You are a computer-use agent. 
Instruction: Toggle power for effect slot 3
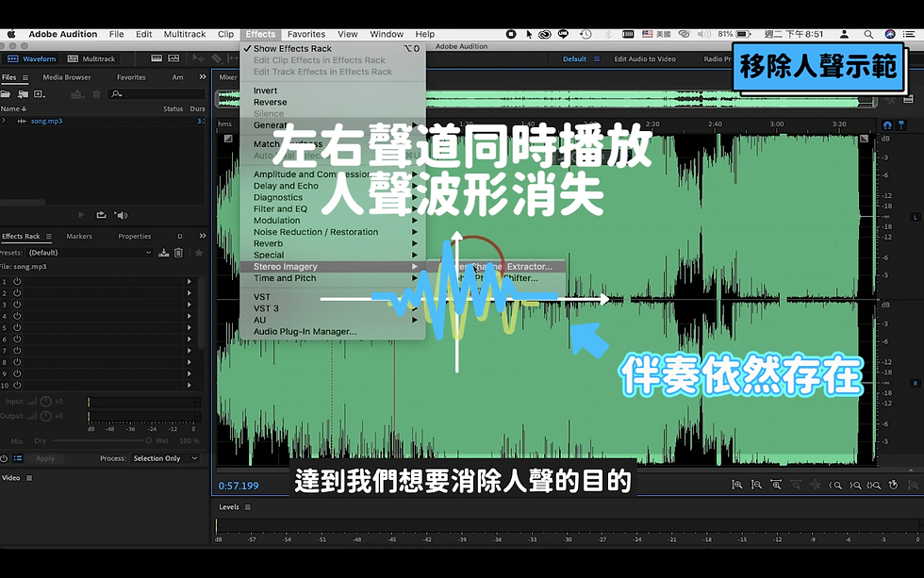coord(17,305)
